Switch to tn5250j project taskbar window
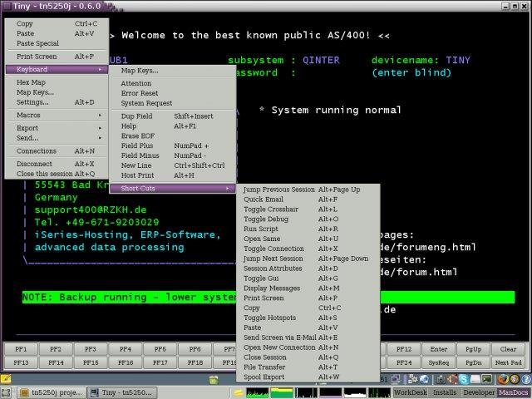The image size is (532, 399). pos(52,393)
